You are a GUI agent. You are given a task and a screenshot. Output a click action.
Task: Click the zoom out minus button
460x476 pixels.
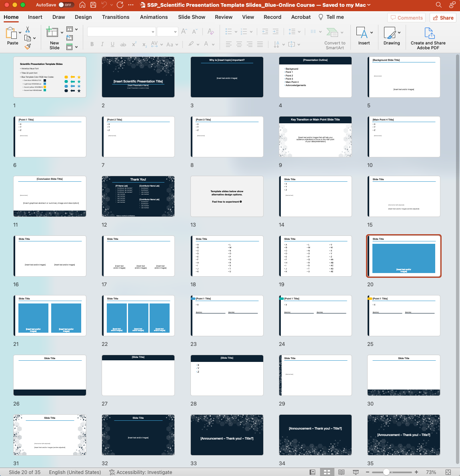(x=368, y=472)
